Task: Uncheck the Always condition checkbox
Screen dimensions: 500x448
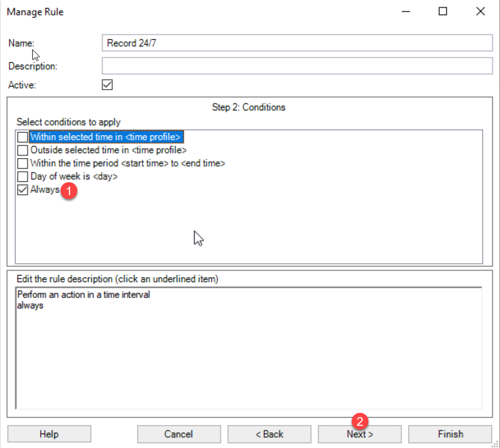Action: tap(23, 190)
